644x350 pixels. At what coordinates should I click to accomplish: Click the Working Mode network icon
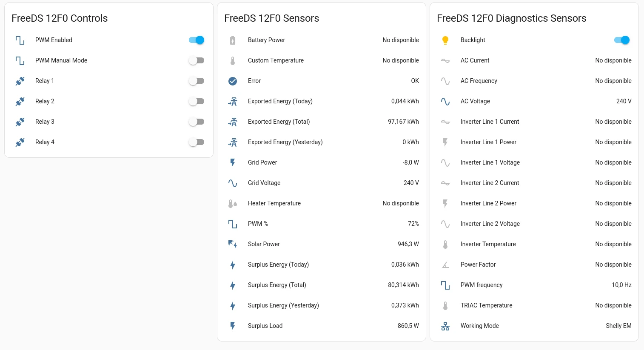click(445, 326)
